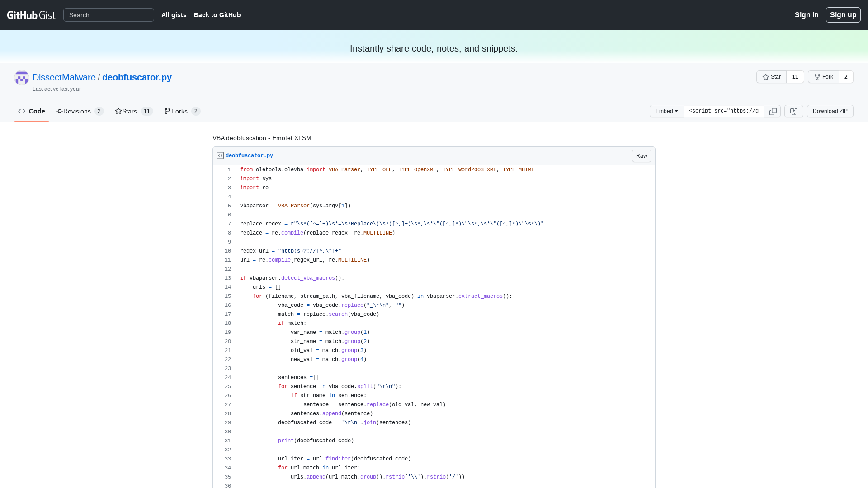Select line number 35
Viewport: 868px width, 488px height.
(224, 477)
